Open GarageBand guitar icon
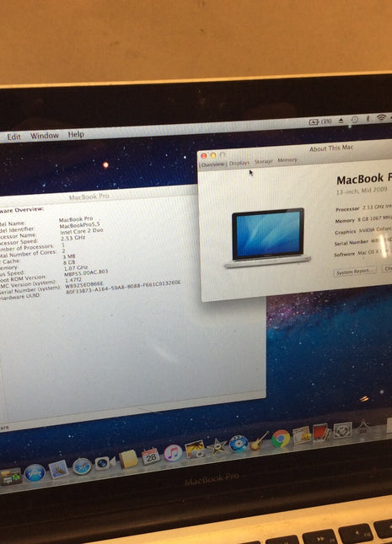This screenshot has height=544, width=392. point(259,440)
